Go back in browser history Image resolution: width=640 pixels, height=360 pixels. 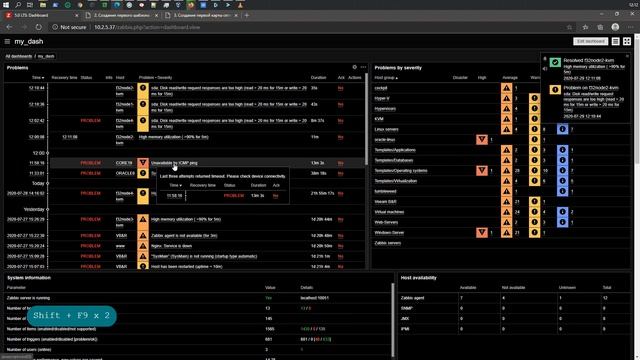pos(9,27)
